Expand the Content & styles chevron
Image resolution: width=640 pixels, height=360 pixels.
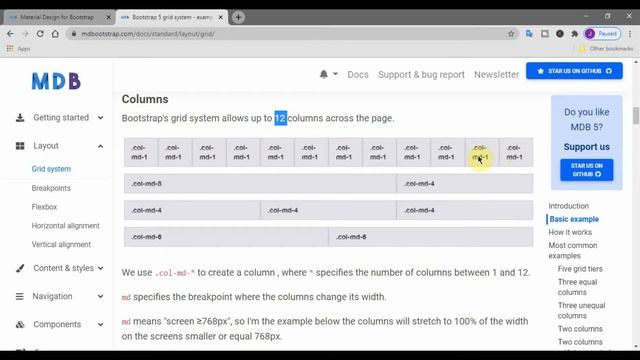[x=100, y=268]
